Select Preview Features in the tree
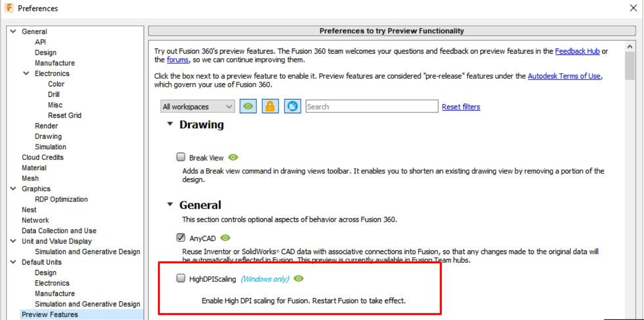644x320 pixels. click(50, 314)
